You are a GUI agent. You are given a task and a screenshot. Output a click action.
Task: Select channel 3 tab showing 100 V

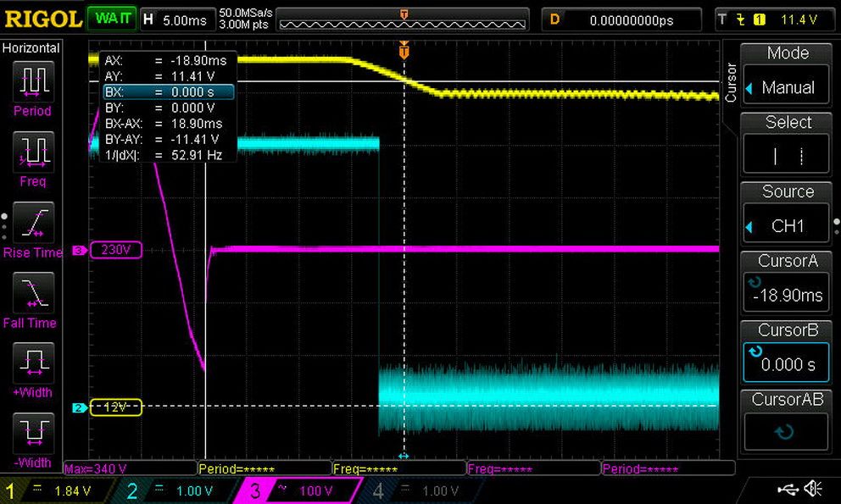coord(298,490)
